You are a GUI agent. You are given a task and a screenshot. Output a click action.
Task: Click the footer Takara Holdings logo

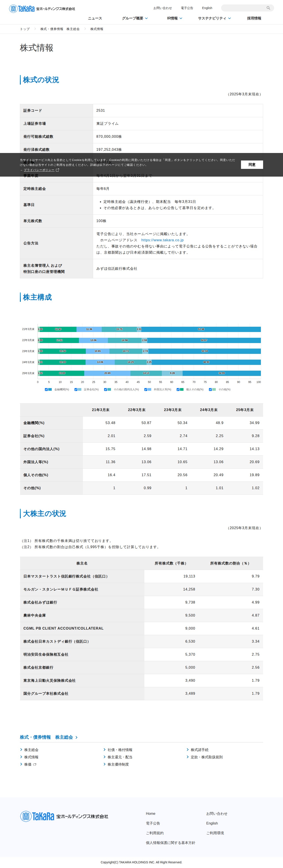pyautogui.click(x=64, y=816)
